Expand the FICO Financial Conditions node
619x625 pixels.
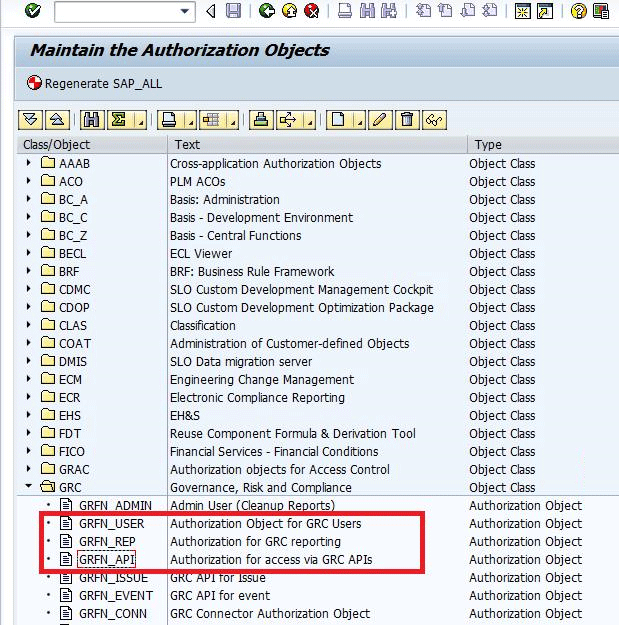[28, 451]
